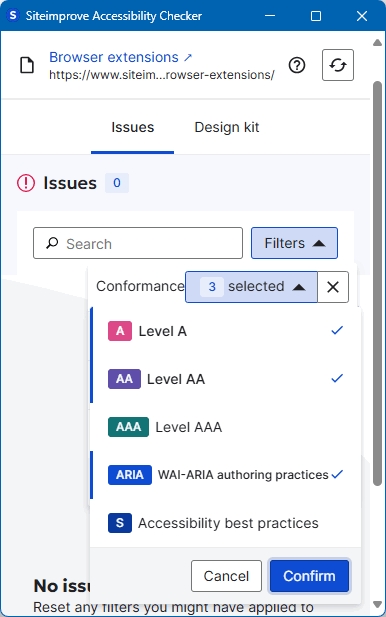Click the refresh page check icon
This screenshot has height=617, width=386.
coord(338,65)
